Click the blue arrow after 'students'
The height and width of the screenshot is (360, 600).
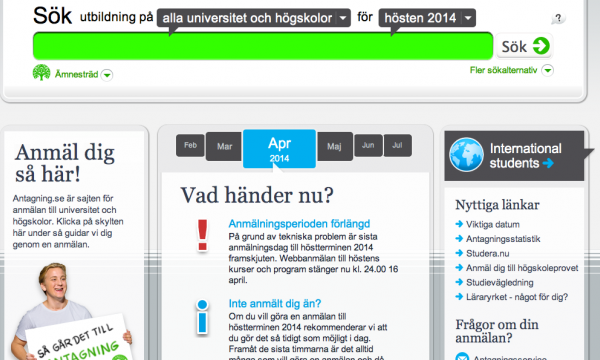pos(548,163)
